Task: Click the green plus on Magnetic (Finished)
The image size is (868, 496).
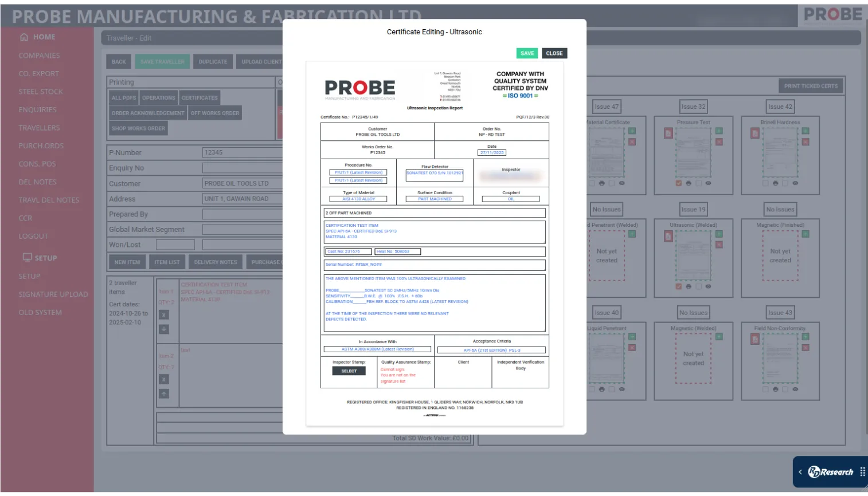Action: pos(806,234)
